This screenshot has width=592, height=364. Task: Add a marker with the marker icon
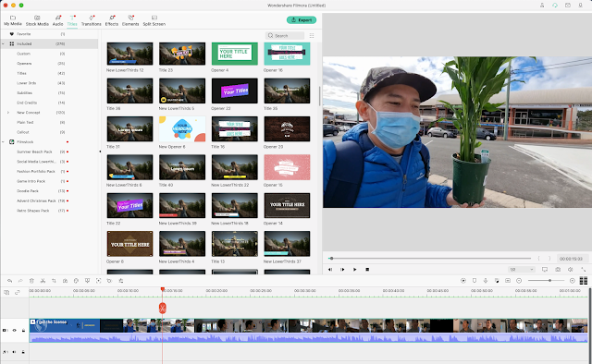coord(475,281)
